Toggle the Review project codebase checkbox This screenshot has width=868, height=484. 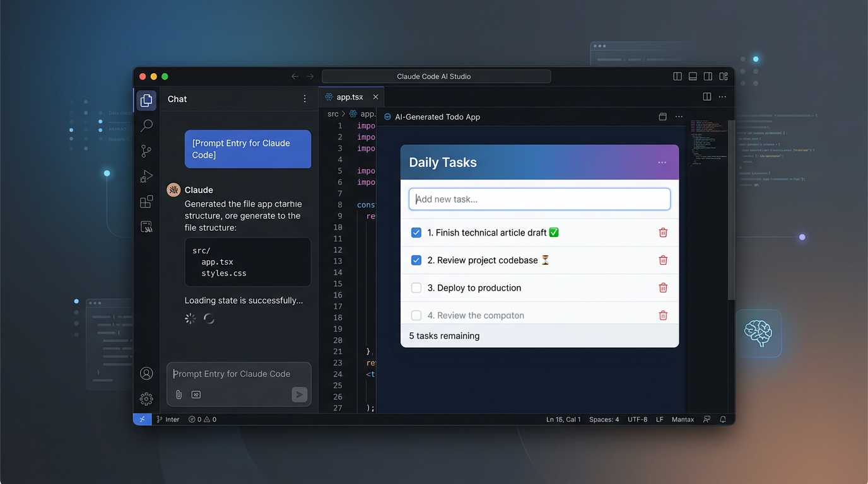[x=416, y=260]
